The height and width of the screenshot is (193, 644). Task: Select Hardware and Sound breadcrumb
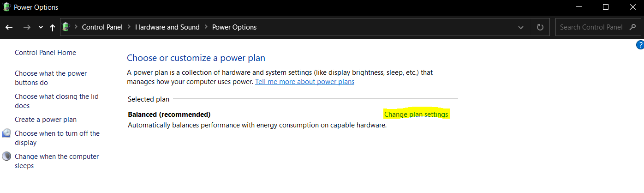click(167, 27)
